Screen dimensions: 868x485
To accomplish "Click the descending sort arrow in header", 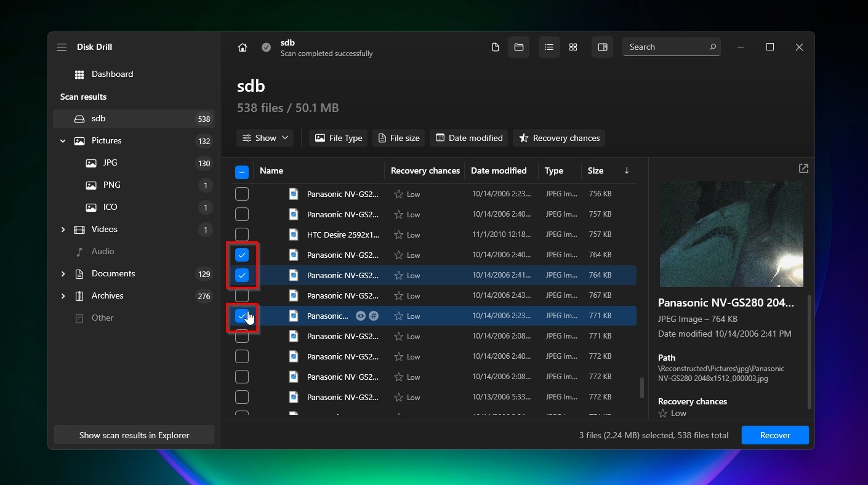I will pos(627,170).
